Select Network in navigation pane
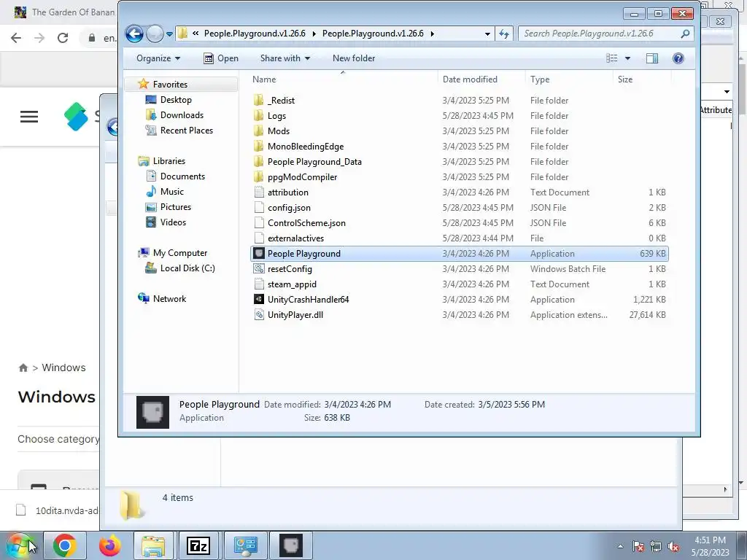The image size is (747, 560). [169, 298]
